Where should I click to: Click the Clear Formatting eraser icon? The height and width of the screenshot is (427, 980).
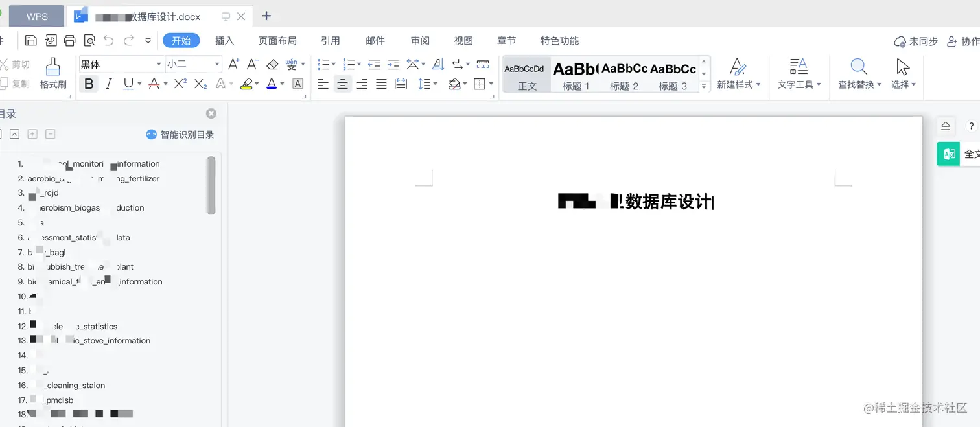click(272, 64)
